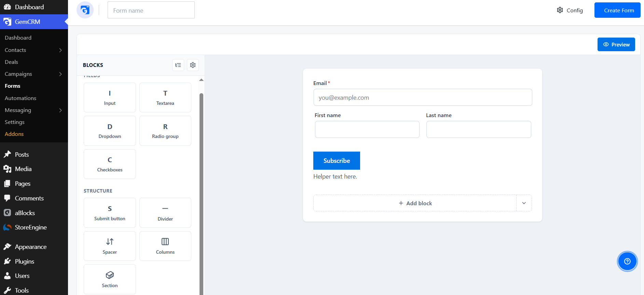Insert a Spacer block
Image resolution: width=644 pixels, height=295 pixels.
110,246
